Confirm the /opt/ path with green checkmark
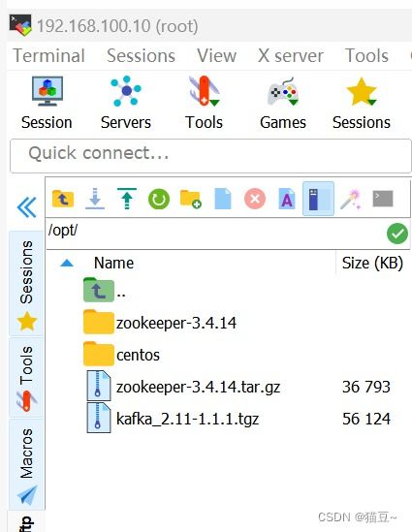This screenshot has width=412, height=532. tap(397, 234)
